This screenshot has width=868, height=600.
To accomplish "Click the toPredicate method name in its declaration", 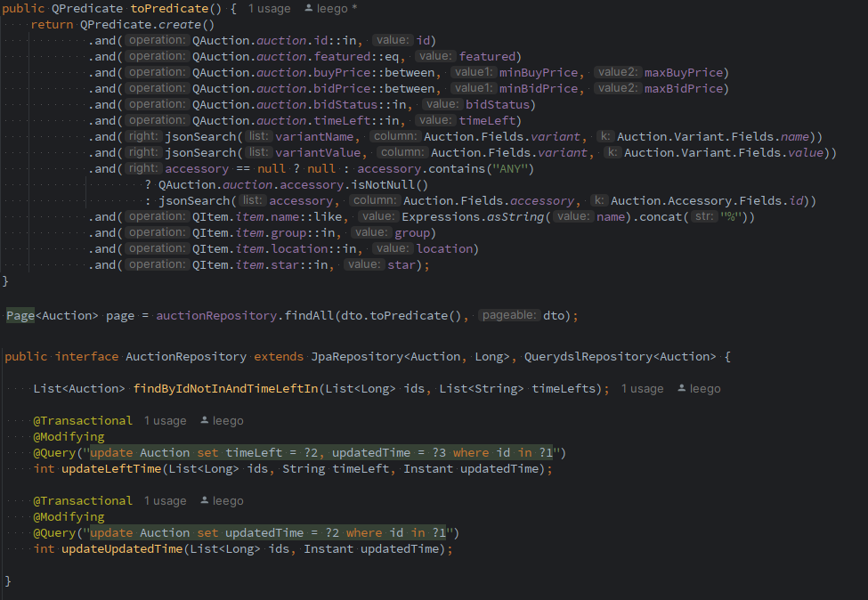I will pyautogui.click(x=169, y=9).
